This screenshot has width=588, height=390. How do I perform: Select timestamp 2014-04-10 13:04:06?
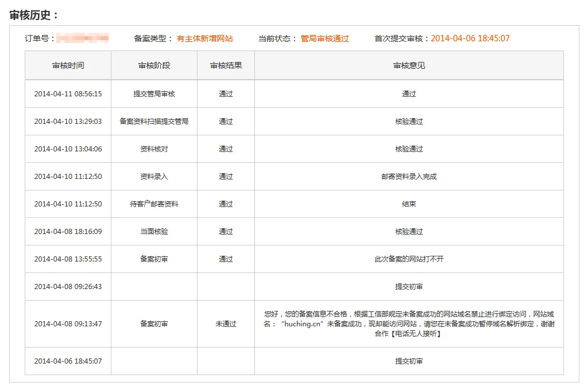68,149
